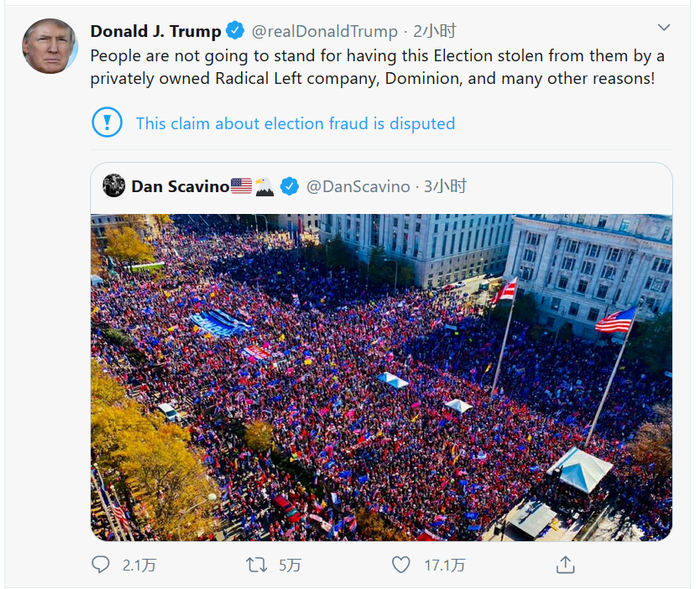The height and width of the screenshot is (589, 700).
Task: Expand the tweet options chevron menu
Action: coord(664,28)
